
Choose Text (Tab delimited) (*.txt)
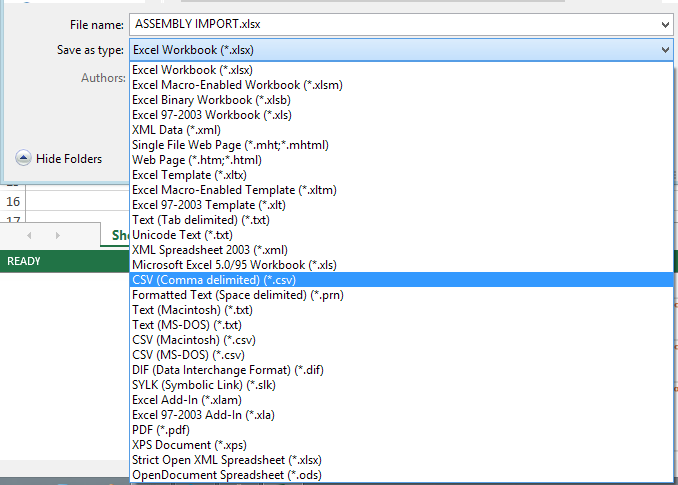click(201, 220)
